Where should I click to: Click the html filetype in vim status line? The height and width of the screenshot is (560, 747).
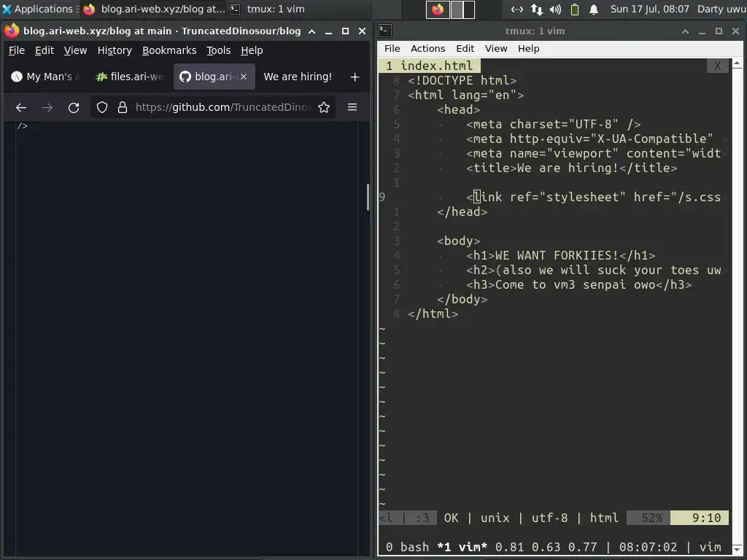(605, 518)
